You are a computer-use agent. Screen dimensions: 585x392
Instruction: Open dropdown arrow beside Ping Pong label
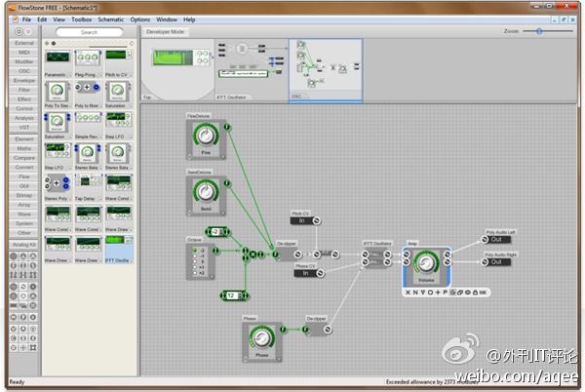[100, 75]
